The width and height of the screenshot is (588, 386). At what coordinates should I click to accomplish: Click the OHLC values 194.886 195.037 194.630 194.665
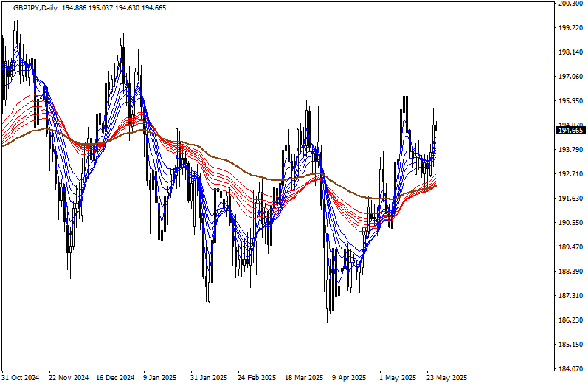(x=114, y=8)
